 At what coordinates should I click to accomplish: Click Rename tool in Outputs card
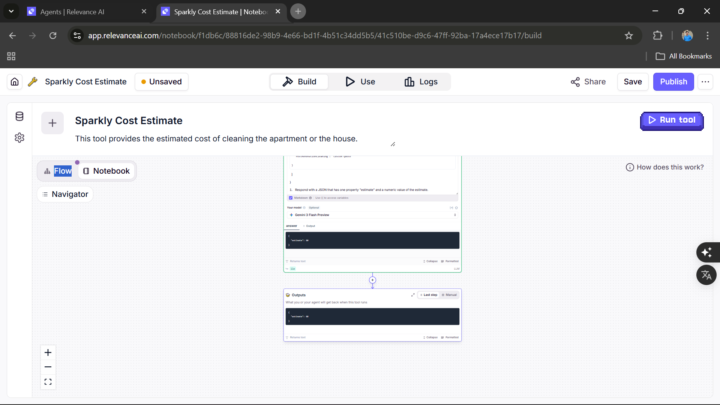coord(296,337)
